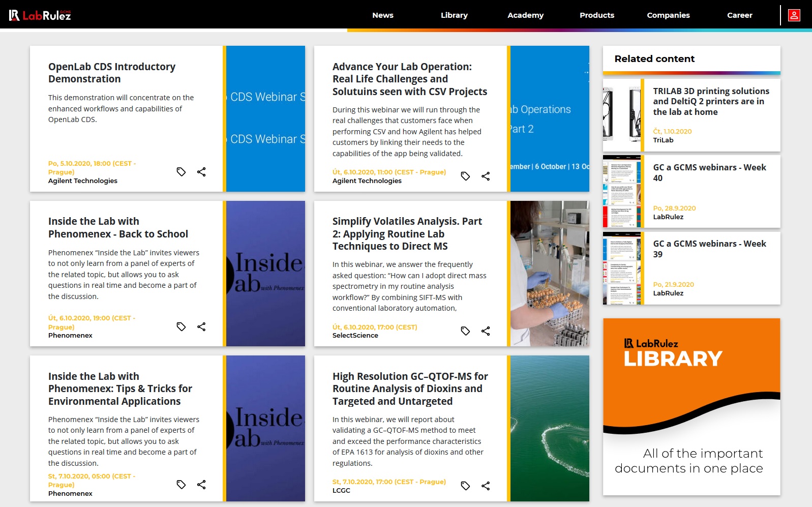
Task: Click date Po, 5.10.2020, 18:00 text
Action: pyautogui.click(x=92, y=168)
